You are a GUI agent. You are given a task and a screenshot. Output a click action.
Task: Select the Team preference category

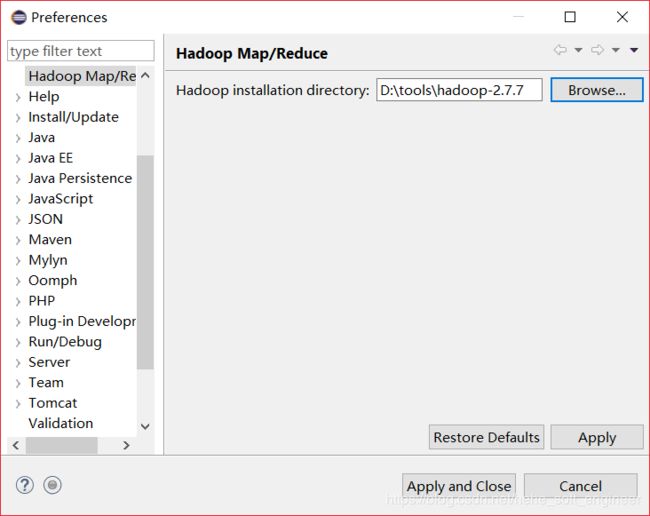pyautogui.click(x=46, y=382)
